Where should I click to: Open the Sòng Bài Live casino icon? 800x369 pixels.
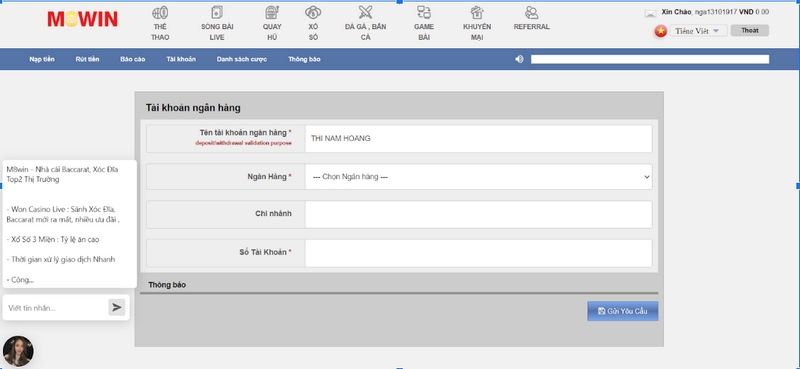[x=217, y=12]
